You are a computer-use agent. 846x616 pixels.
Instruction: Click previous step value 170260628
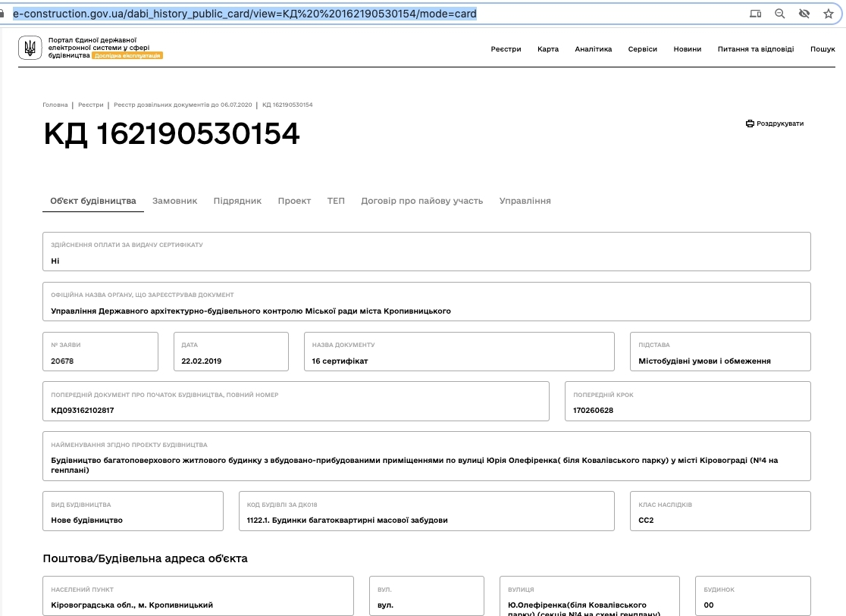coord(593,411)
